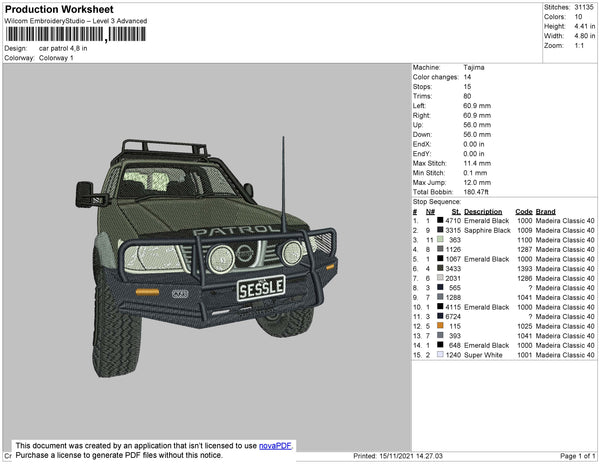Click the Super White swatch in row 15
This screenshot has width=600, height=464.
point(440,355)
